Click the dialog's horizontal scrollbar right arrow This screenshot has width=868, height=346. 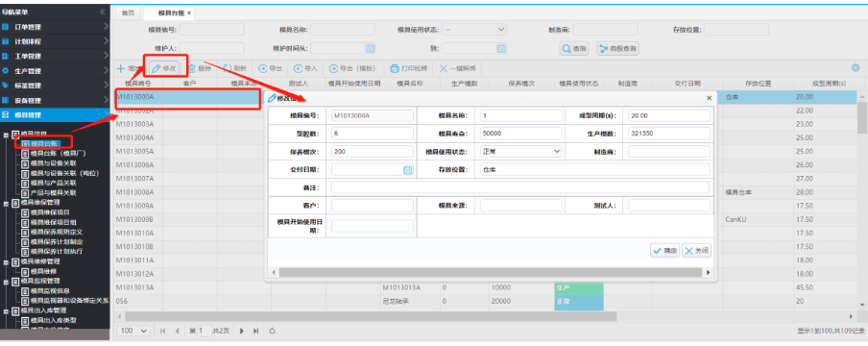coord(708,273)
